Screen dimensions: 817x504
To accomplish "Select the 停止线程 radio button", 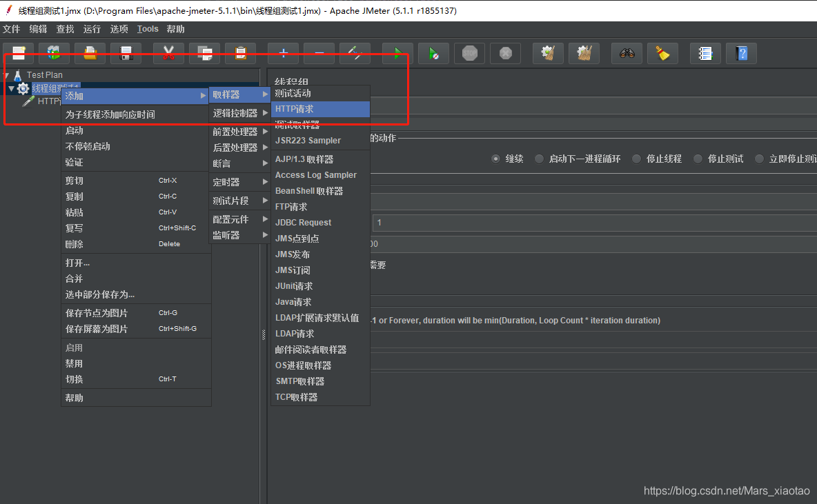I will tap(636, 159).
